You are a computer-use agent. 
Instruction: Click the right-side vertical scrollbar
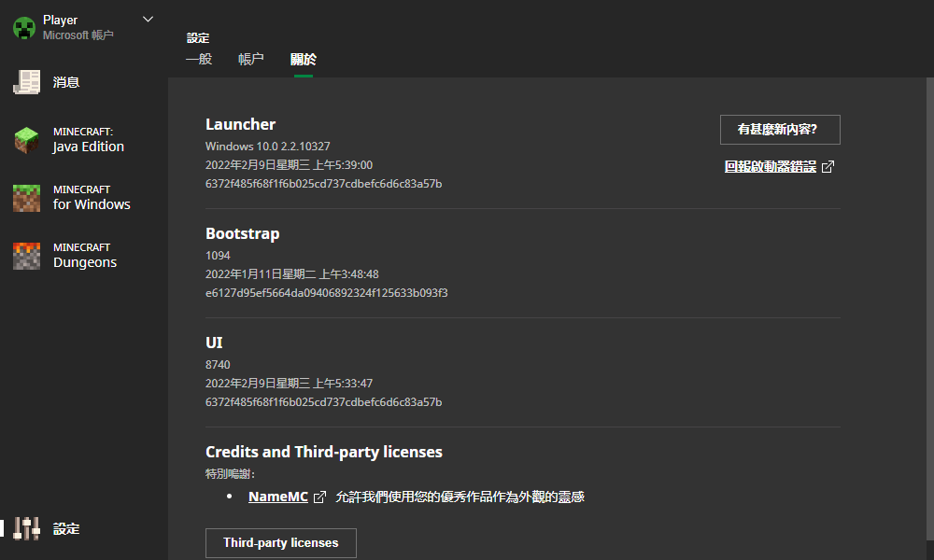(930, 310)
